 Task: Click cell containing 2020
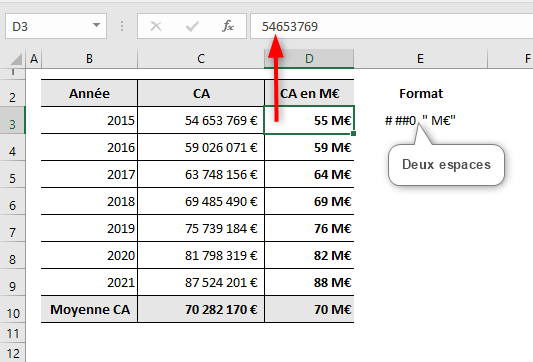point(89,255)
